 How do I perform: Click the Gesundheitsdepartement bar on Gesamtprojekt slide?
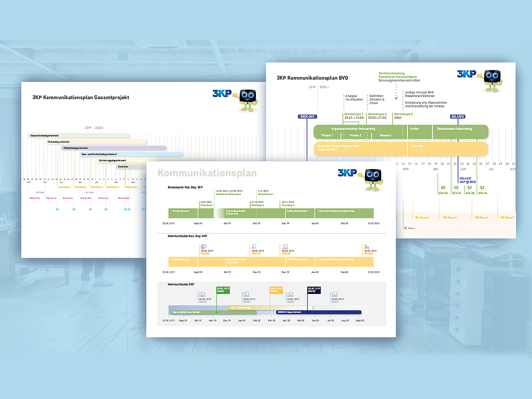[79, 136]
